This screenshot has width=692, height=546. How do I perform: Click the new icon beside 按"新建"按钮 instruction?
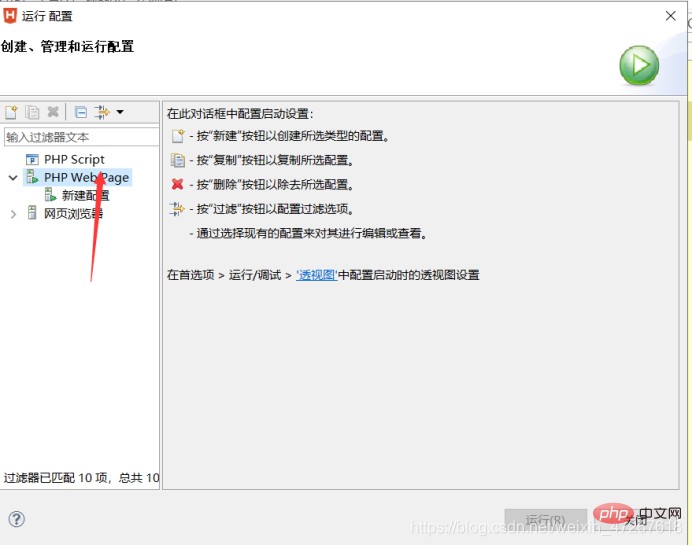tap(177, 136)
